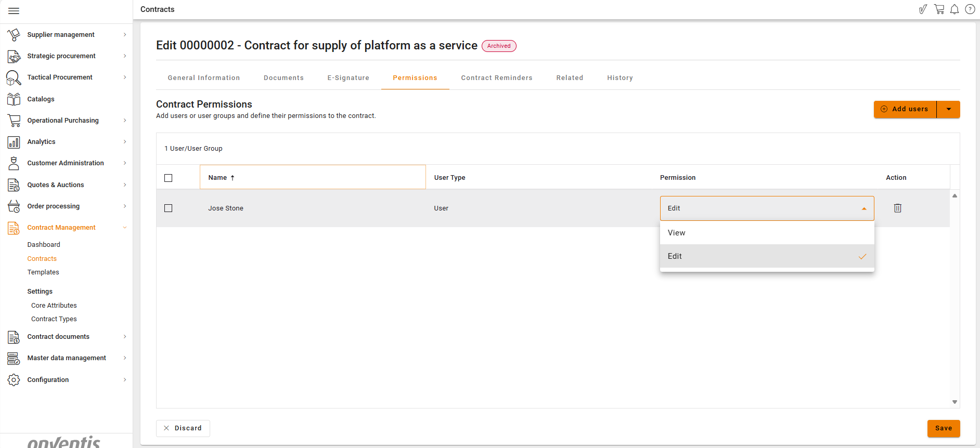The image size is (980, 448).
Task: Open the Add users split dropdown arrow
Action: click(x=948, y=109)
